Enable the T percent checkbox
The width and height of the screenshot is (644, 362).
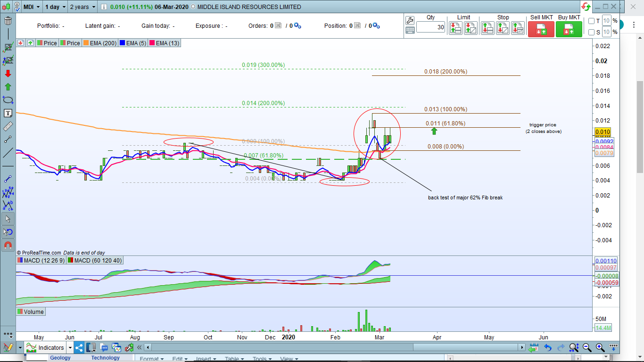pos(592,21)
